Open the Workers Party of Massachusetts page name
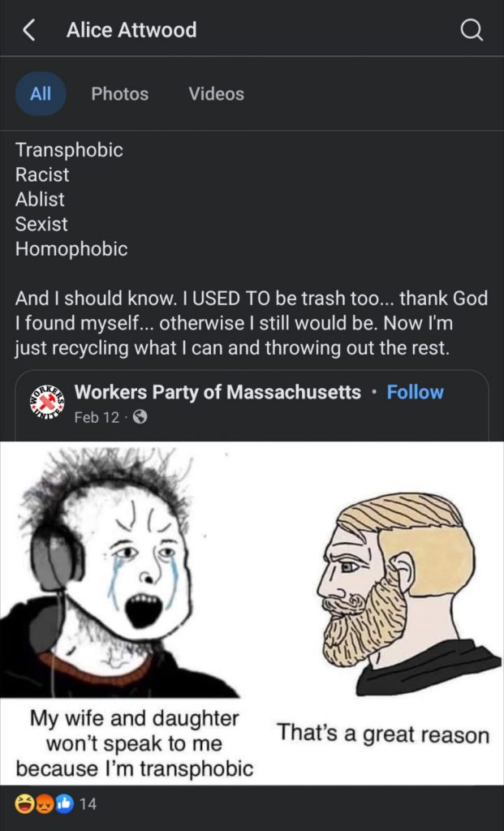 [x=218, y=392]
